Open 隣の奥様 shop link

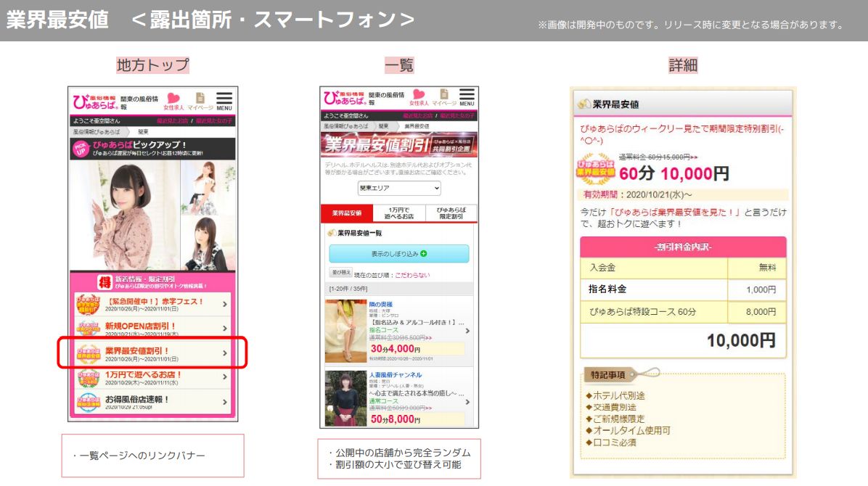coord(381,305)
